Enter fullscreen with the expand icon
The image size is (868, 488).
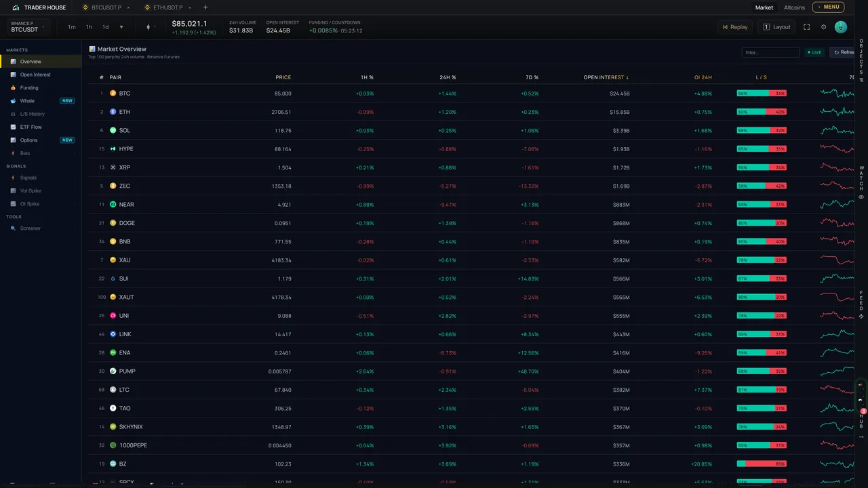807,27
